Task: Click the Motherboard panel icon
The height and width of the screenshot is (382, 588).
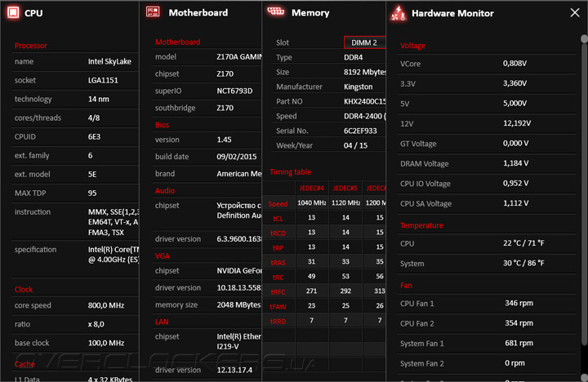Action: point(153,12)
